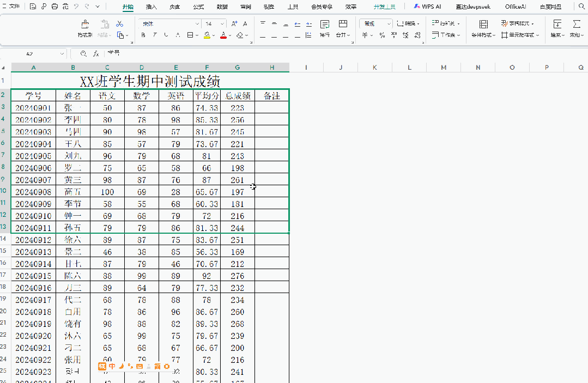Click the Copy icon
Image resolution: width=588 pixels, height=383 pixels.
coord(120,35)
